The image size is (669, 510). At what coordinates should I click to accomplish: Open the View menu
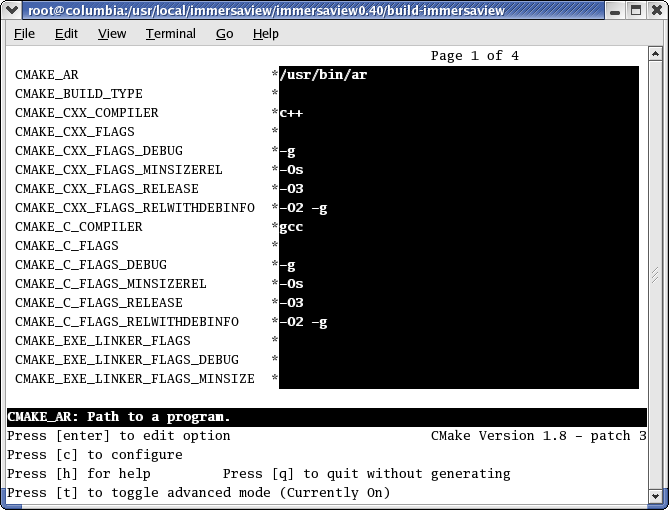click(x=112, y=34)
